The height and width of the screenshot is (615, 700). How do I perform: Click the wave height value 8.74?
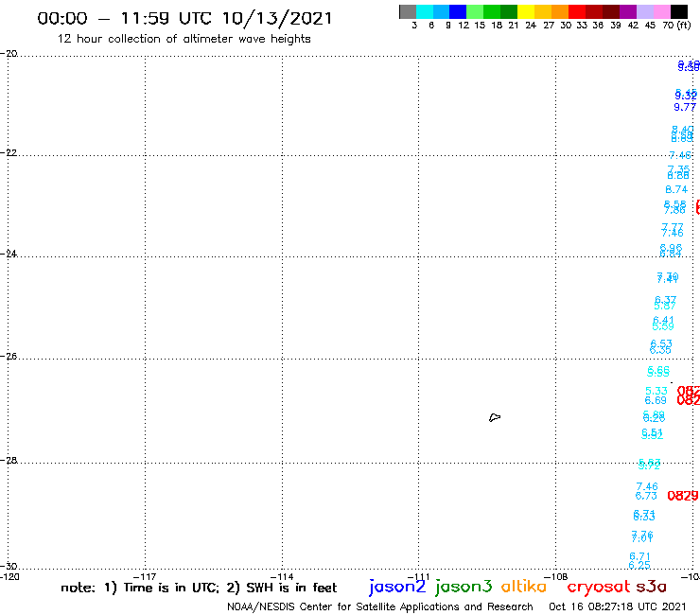676,189
